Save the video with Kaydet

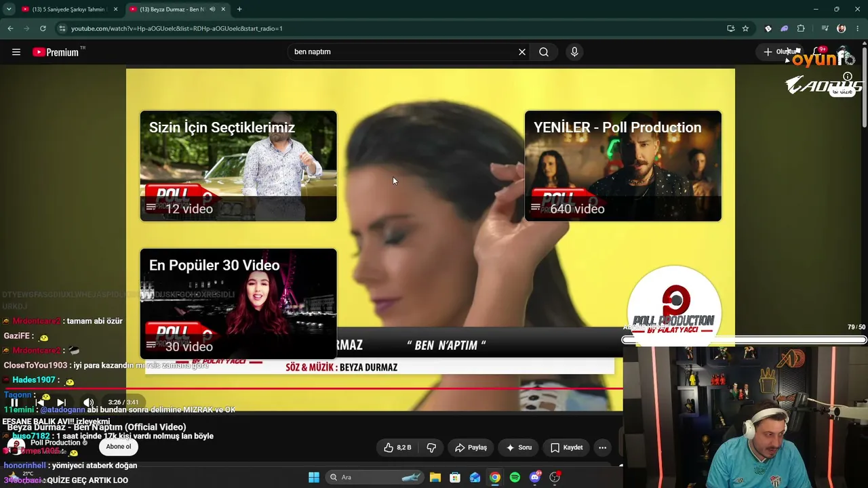[567, 447]
